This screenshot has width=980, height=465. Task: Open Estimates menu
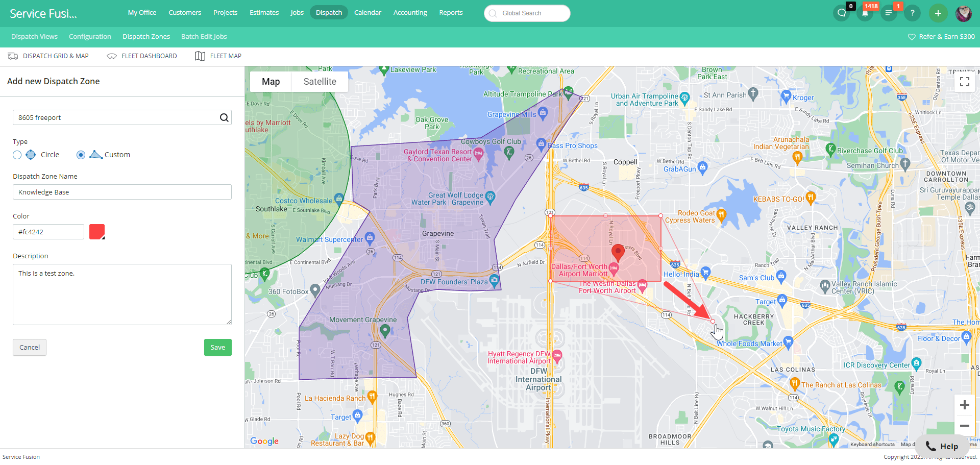coord(264,12)
